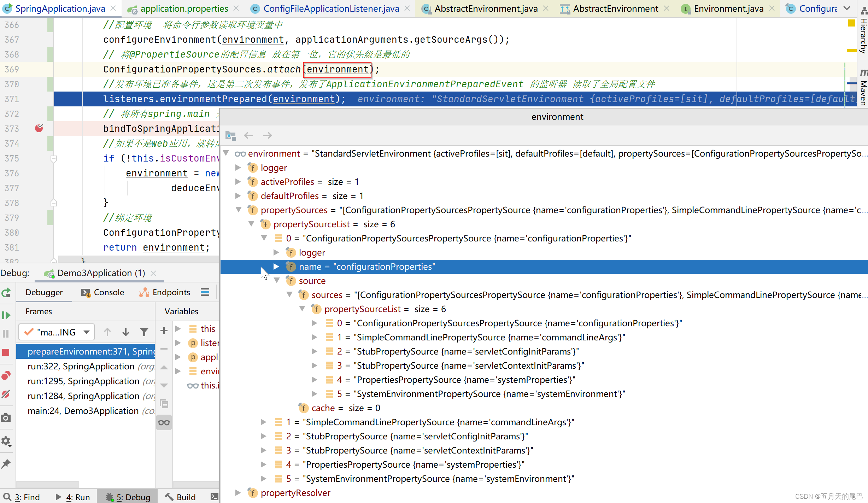The height and width of the screenshot is (503, 868).
Task: Click the camera thread dump icon
Action: [x=6, y=418]
